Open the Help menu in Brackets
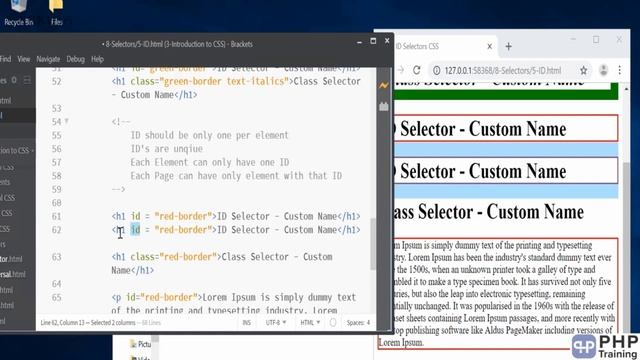Screen dimensions: 640x360 tap(97, 59)
